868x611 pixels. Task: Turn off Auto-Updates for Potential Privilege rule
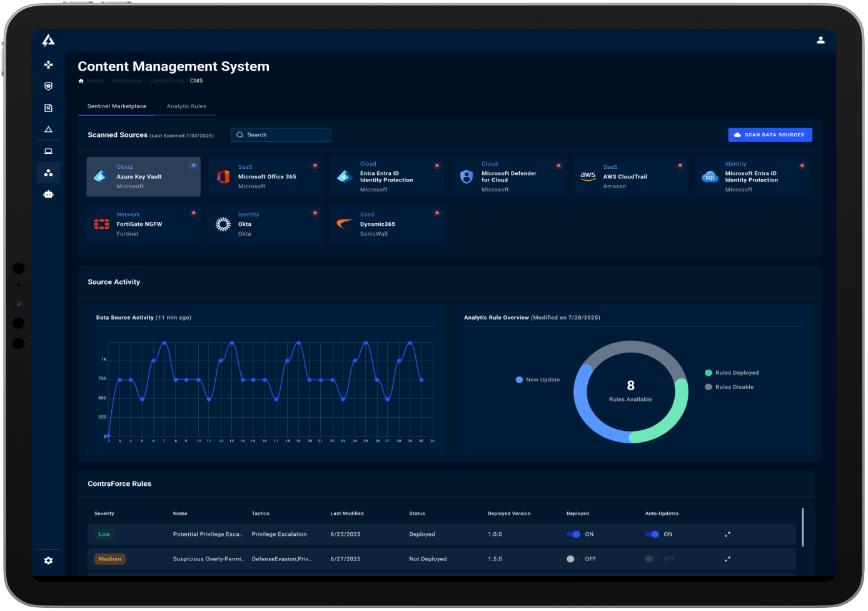click(x=652, y=534)
